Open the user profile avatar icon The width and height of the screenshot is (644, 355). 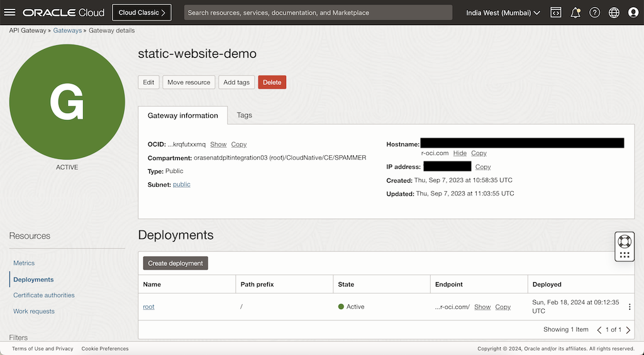633,13
